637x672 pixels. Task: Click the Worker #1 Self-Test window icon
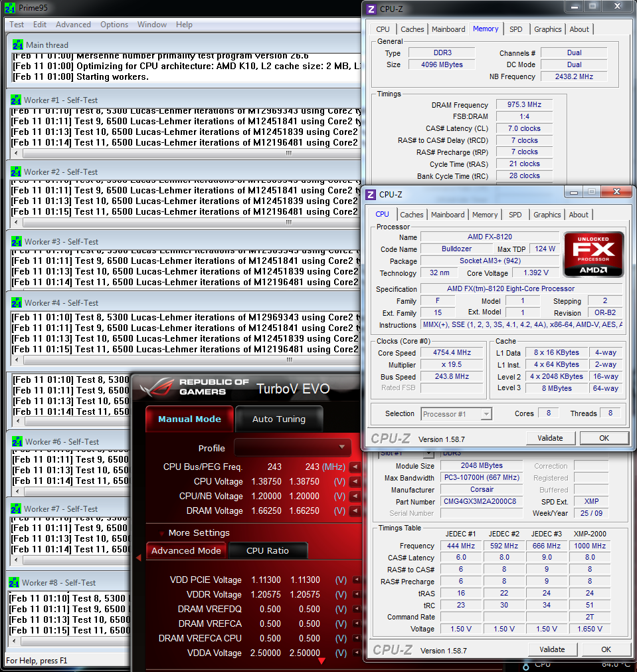tap(17, 100)
